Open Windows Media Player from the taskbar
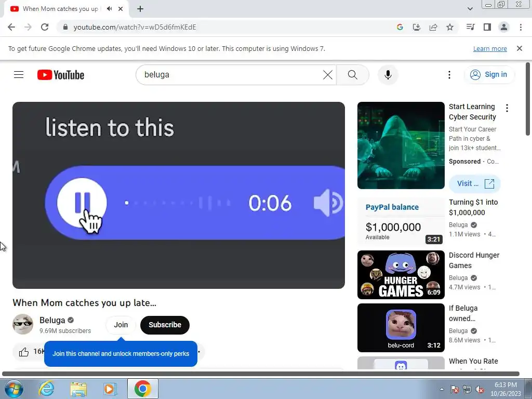Viewport: 532px width, 399px height. pyautogui.click(x=110, y=389)
